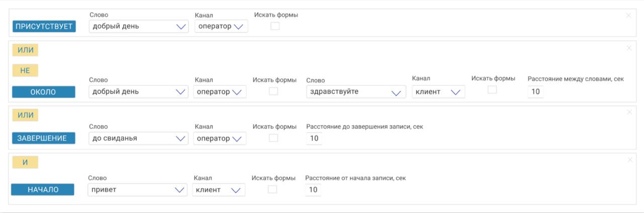The image size is (644, 213).
Task: Toggle the НЕ operator label
Action: click(x=25, y=71)
